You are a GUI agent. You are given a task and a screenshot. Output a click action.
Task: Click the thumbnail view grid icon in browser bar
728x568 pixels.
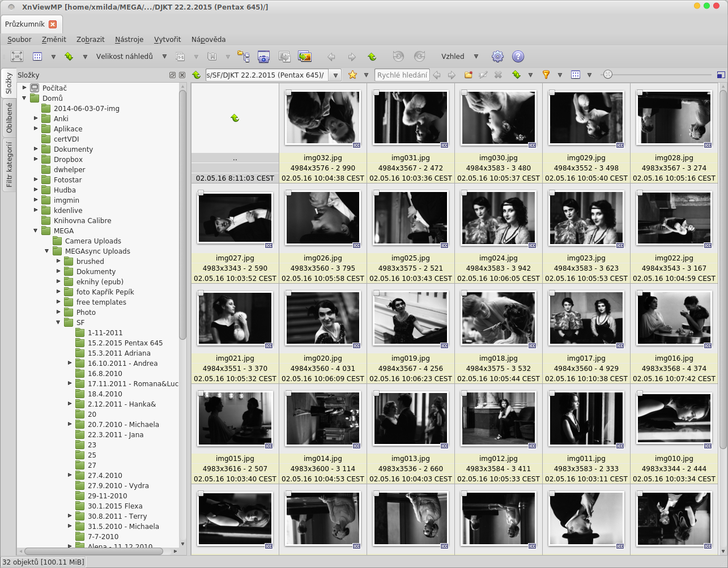[576, 75]
